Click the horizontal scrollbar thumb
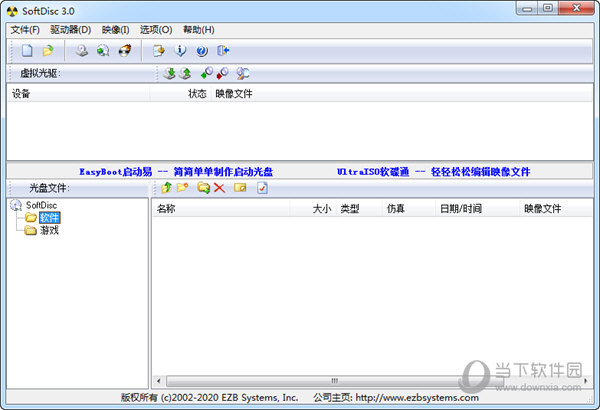The height and width of the screenshot is (410, 600). (335, 381)
